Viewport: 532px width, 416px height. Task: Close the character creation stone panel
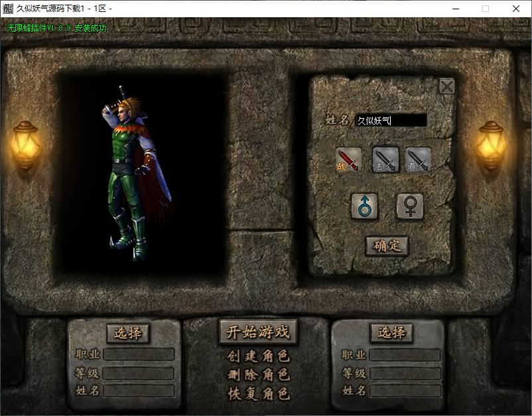click(x=447, y=86)
